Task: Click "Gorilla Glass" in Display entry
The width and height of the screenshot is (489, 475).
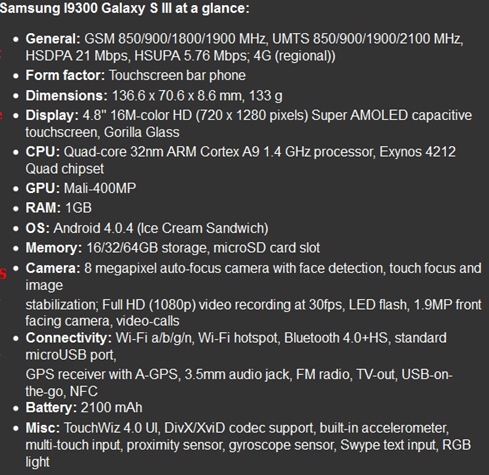Action: (x=142, y=132)
